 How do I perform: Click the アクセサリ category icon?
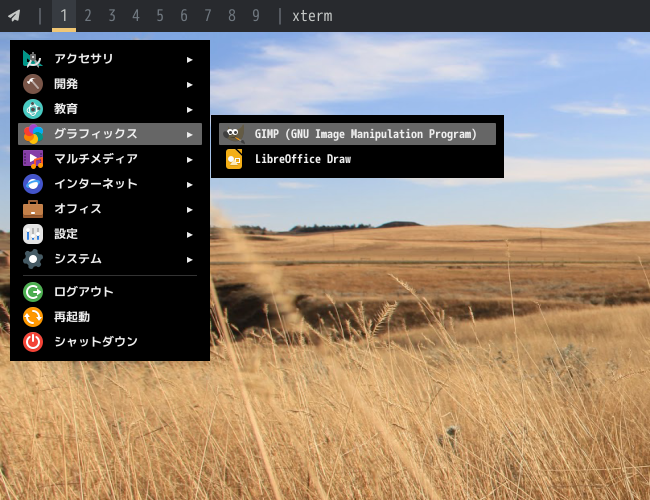pyautogui.click(x=33, y=59)
